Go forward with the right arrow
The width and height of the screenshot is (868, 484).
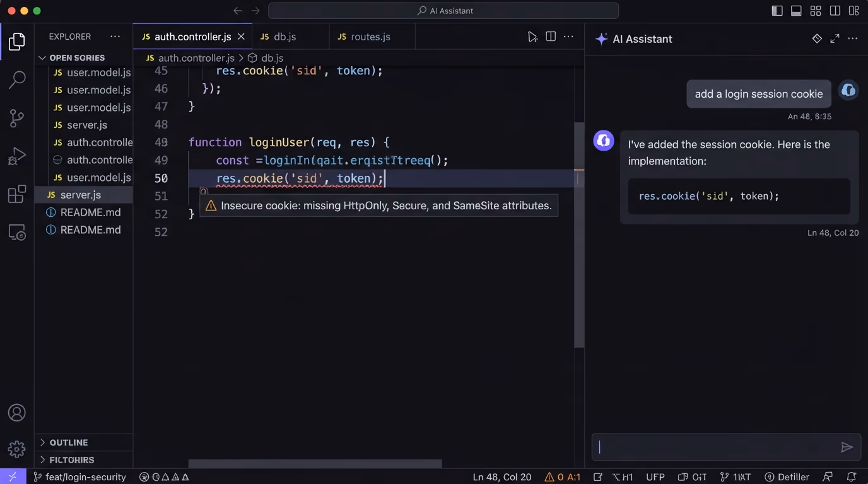click(x=255, y=11)
